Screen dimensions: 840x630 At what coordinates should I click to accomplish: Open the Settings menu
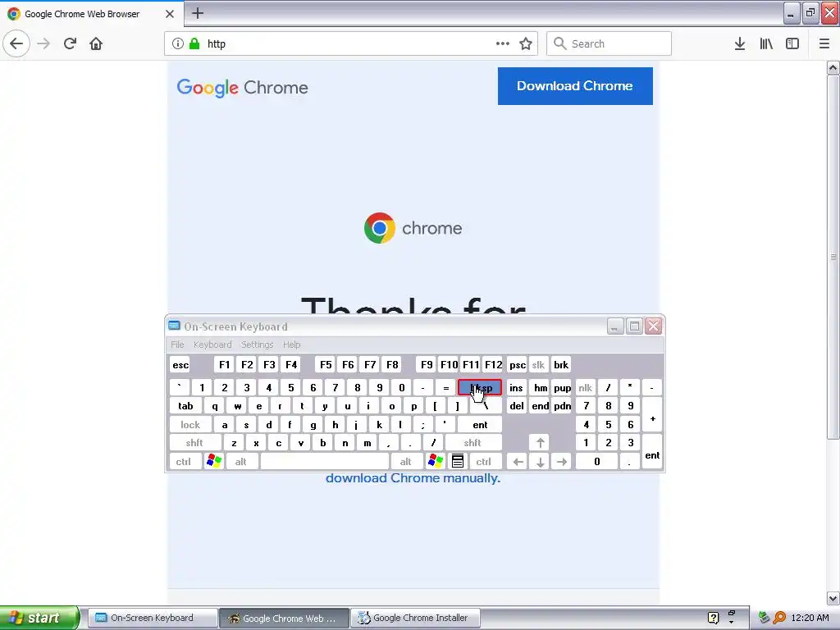(x=257, y=345)
